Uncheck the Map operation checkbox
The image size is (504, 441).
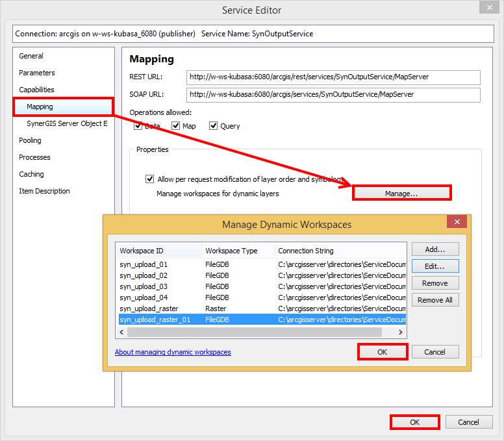click(176, 126)
